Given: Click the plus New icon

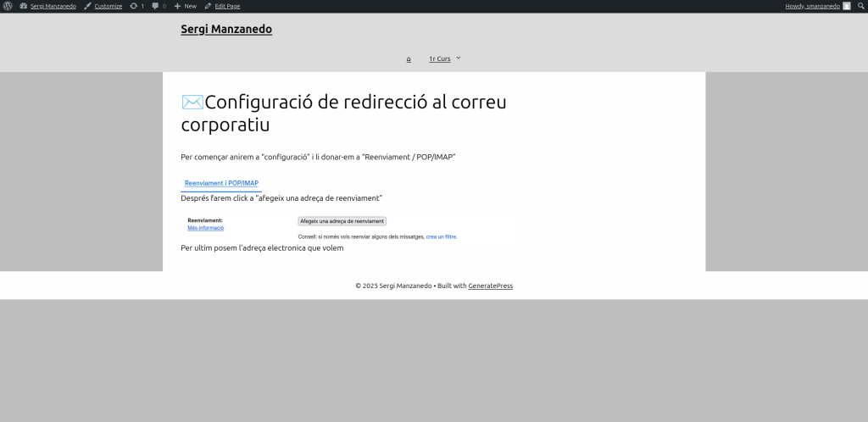Looking at the screenshot, I should point(177,6).
